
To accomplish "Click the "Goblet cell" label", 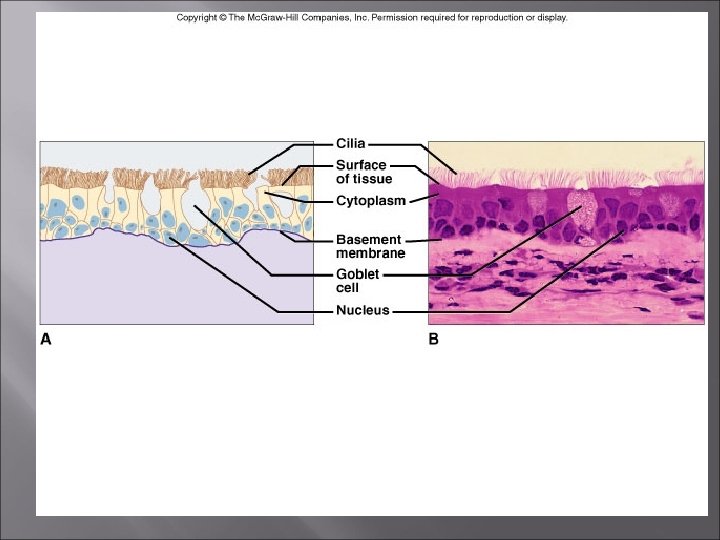I will click(x=358, y=281).
